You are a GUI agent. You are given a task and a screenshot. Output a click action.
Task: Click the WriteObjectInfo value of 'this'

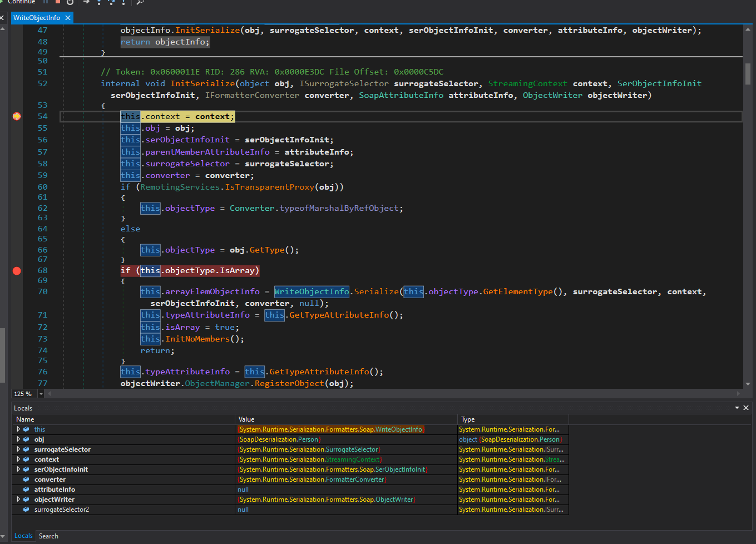[x=331, y=429]
